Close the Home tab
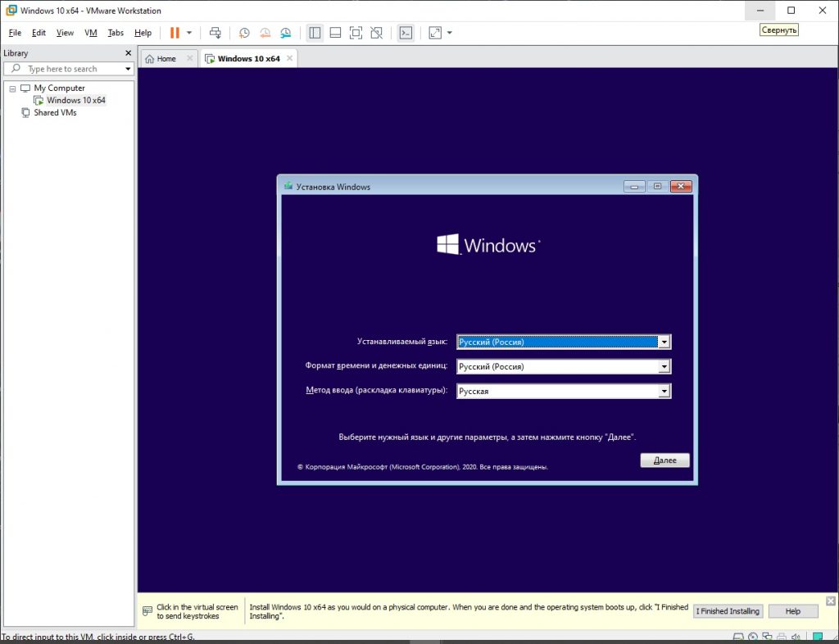839x644 pixels. pos(189,58)
